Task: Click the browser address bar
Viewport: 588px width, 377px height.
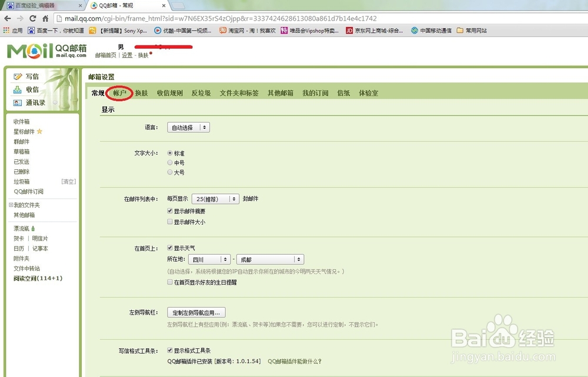Action: click(x=235, y=18)
